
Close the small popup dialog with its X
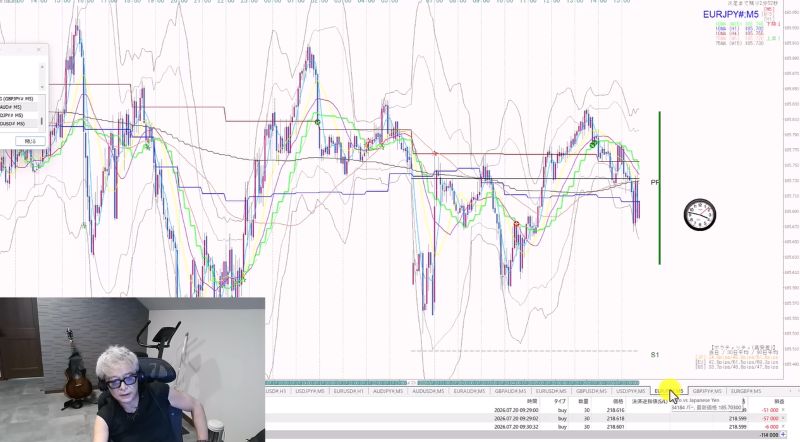click(x=39, y=50)
